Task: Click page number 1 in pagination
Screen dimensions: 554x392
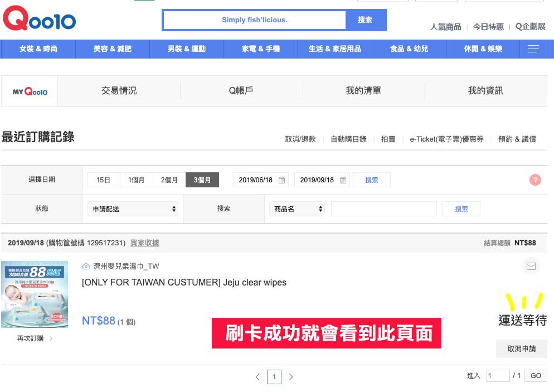Action: tap(274, 377)
